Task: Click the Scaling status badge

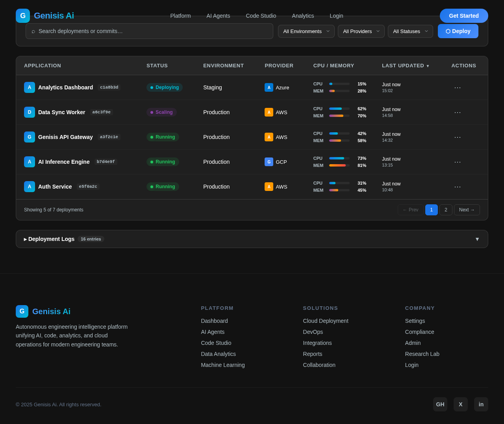Action: pyautogui.click(x=161, y=112)
